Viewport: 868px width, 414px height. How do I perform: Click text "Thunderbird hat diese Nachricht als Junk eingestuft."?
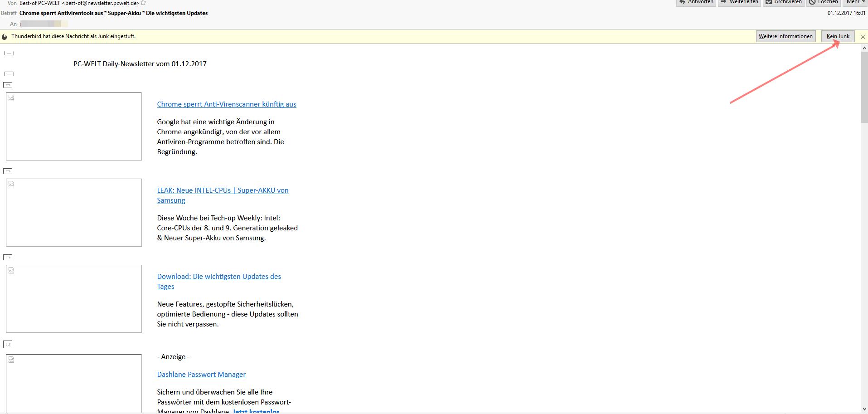coord(73,36)
